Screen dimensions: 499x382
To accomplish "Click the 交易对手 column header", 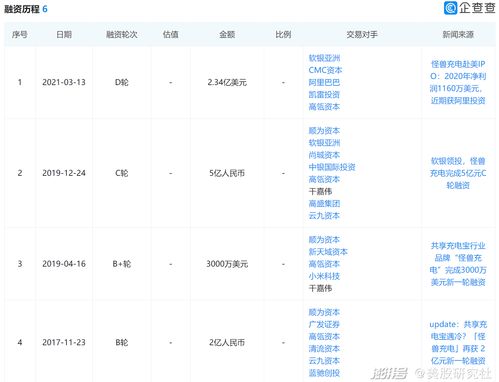I will (x=362, y=34).
